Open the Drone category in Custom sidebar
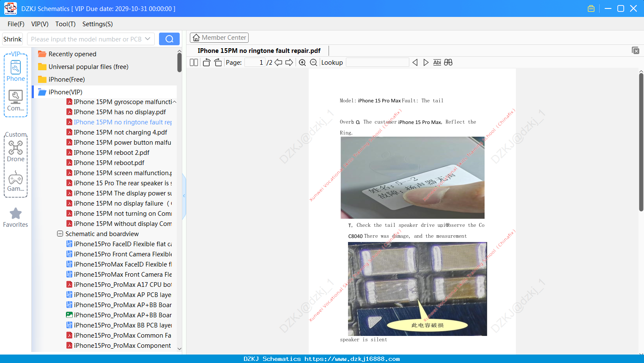Screen dimensions: 644x363 16,151
